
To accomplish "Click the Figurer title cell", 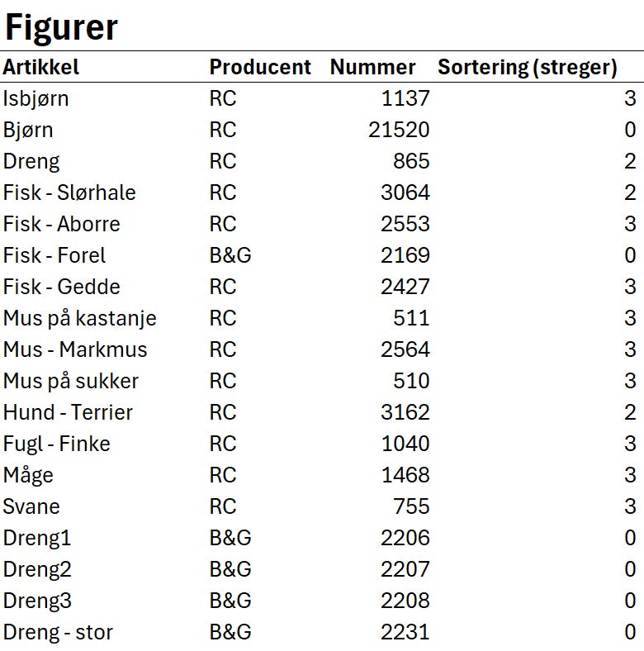I will [x=62, y=27].
